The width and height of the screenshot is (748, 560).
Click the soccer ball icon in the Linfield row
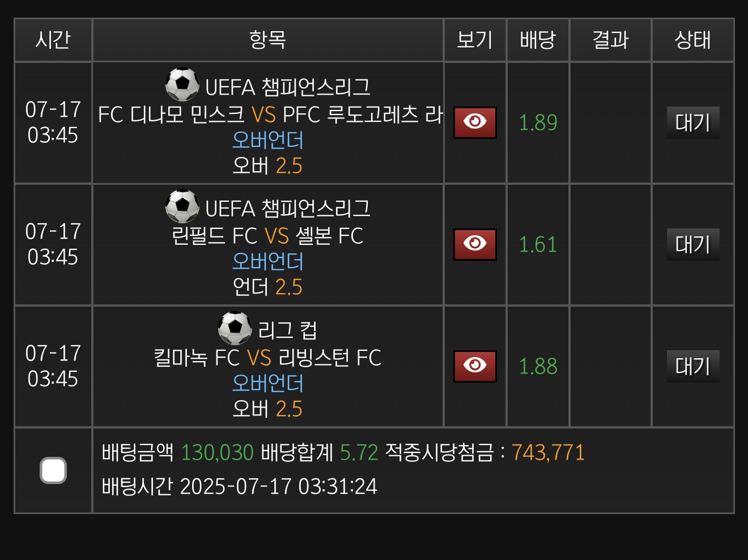tap(182, 206)
